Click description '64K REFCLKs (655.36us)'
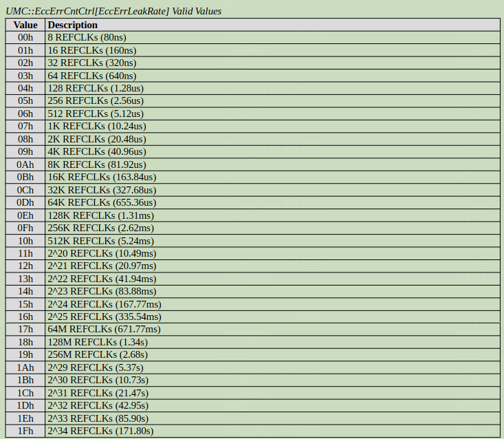Viewport: 504px width, 439px height. (x=102, y=202)
